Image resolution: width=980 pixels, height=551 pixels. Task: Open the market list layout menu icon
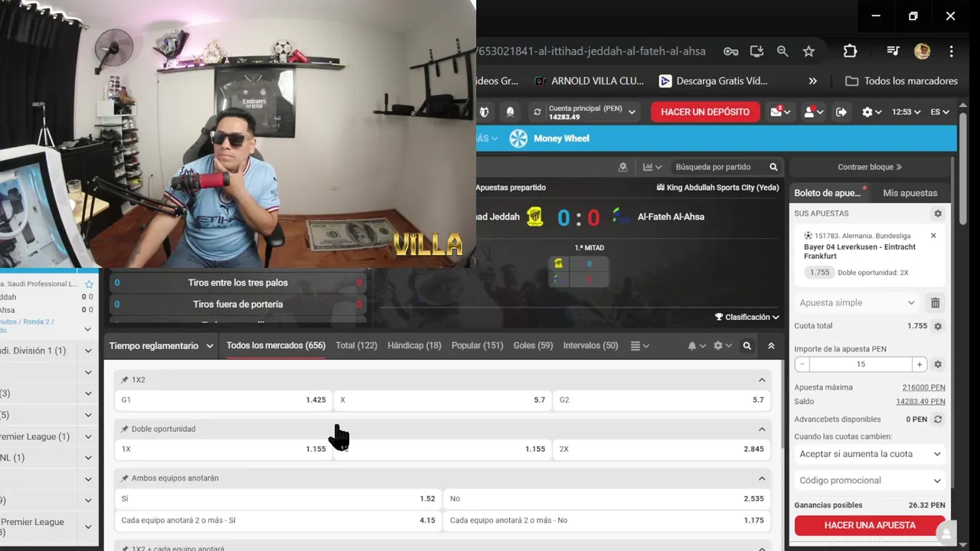point(639,346)
